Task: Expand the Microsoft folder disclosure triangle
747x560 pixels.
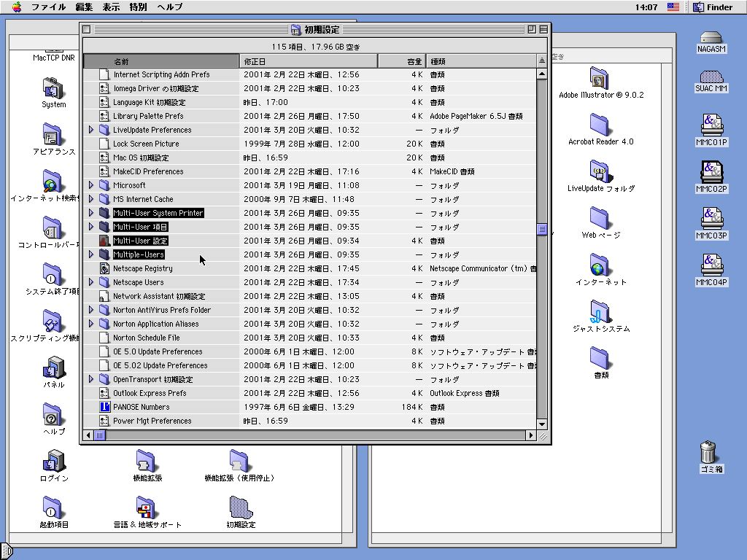Action: [91, 184]
